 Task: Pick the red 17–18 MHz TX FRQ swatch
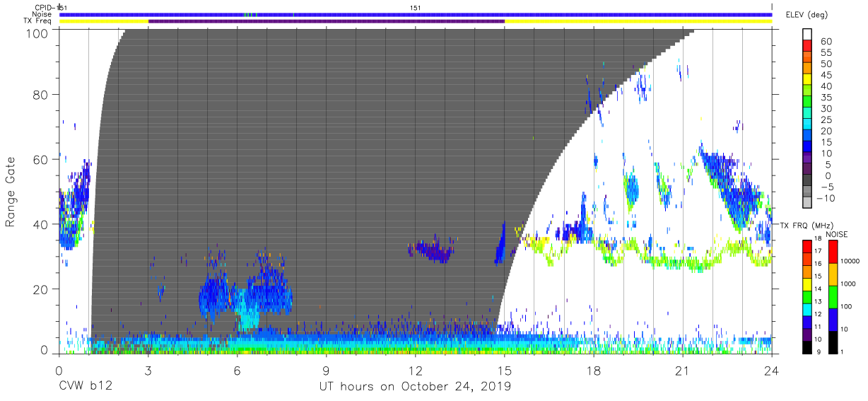[x=806, y=247]
